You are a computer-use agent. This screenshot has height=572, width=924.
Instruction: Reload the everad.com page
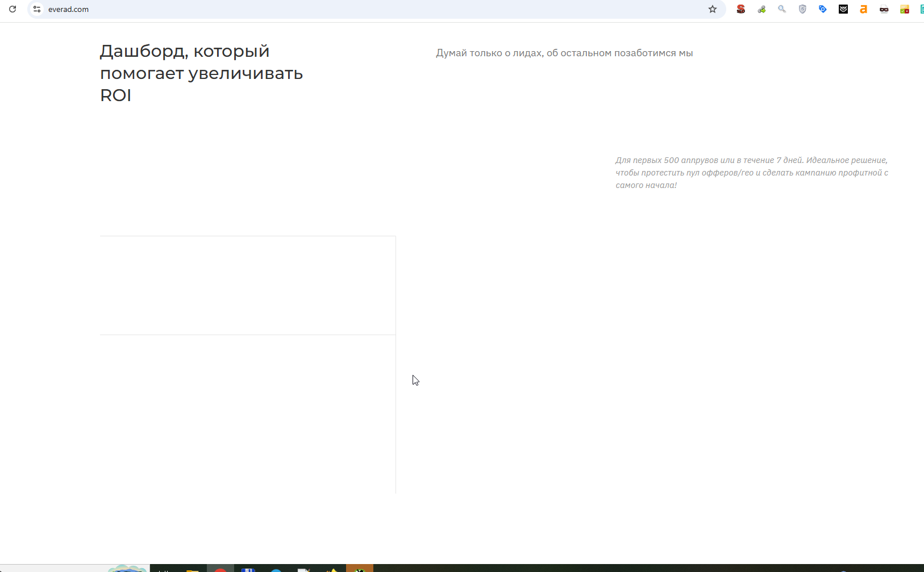pyautogui.click(x=13, y=9)
